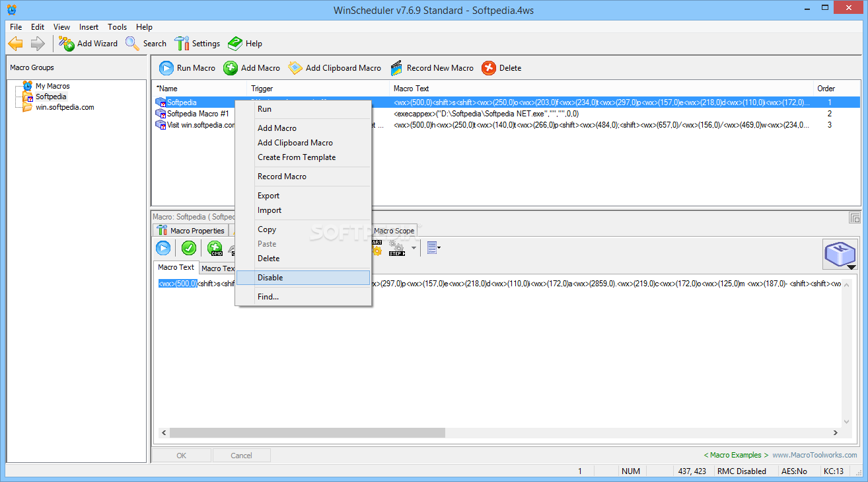Open the Insert menu
The width and height of the screenshot is (868, 482).
[89, 27]
